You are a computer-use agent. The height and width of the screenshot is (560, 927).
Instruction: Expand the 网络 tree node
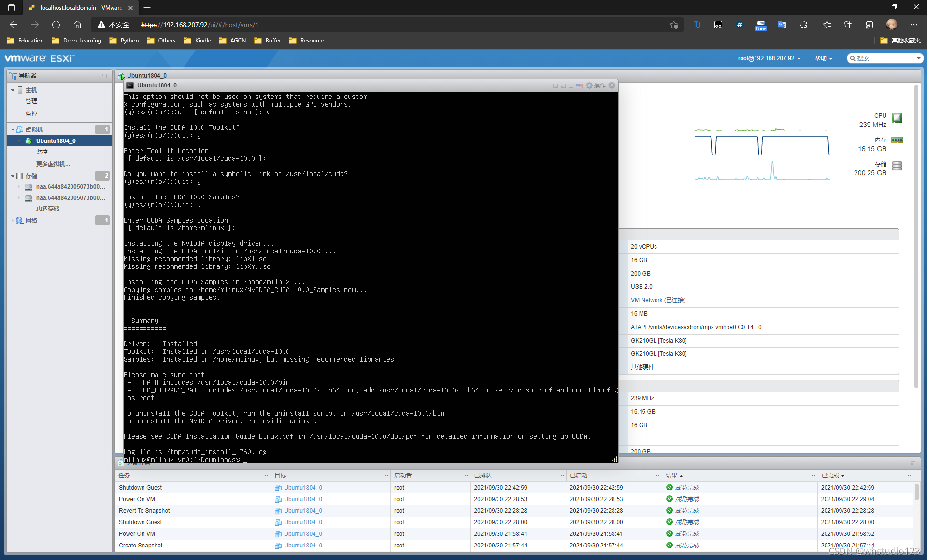(13, 220)
